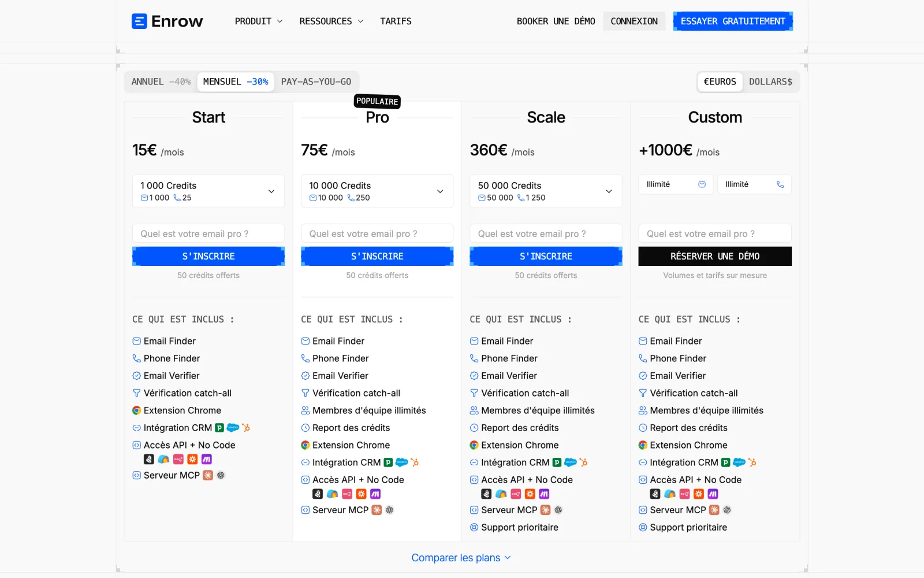Click S'INSCRIRE under the Start plan
The image size is (924, 578).
pyautogui.click(x=208, y=256)
